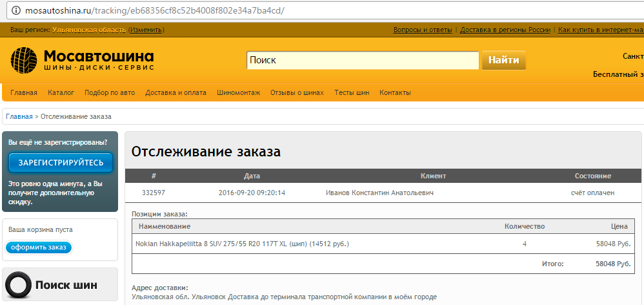Open the Каталог menu item
Image resolution: width=644 pixels, height=305 pixels.
pyautogui.click(x=61, y=93)
